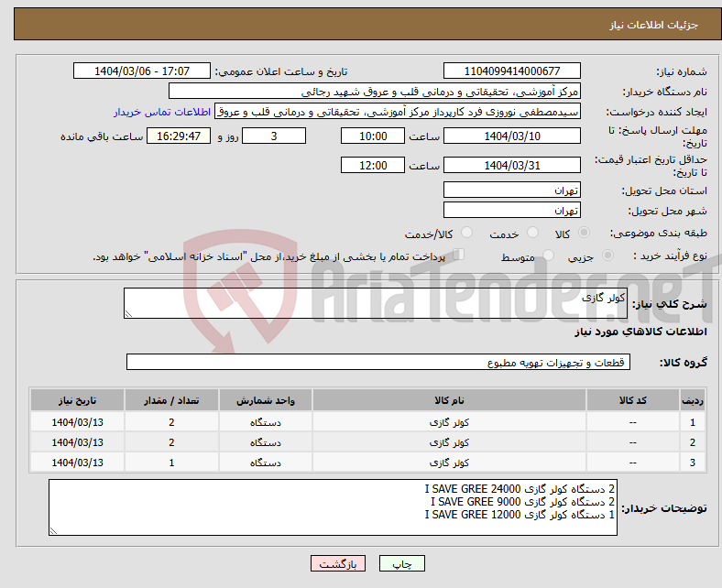Click the buyer organization name field
Image resolution: width=722 pixels, height=588 pixels.
tap(375, 92)
